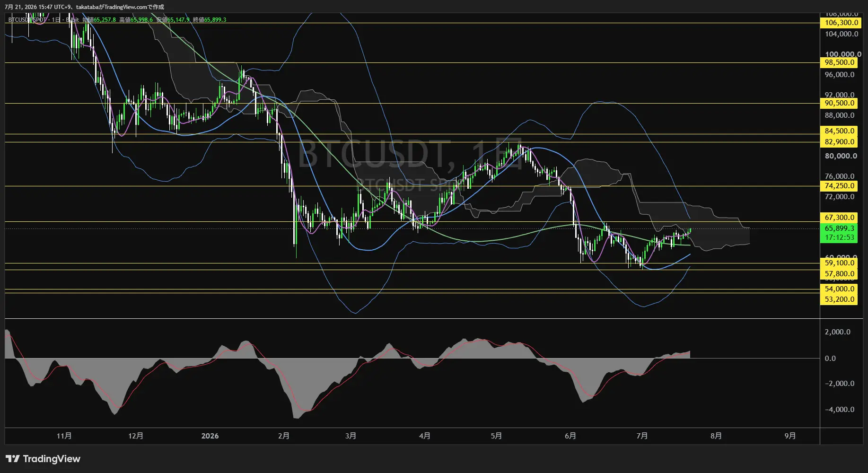Click the 2月 label on time axis
The image size is (868, 473).
tap(284, 436)
